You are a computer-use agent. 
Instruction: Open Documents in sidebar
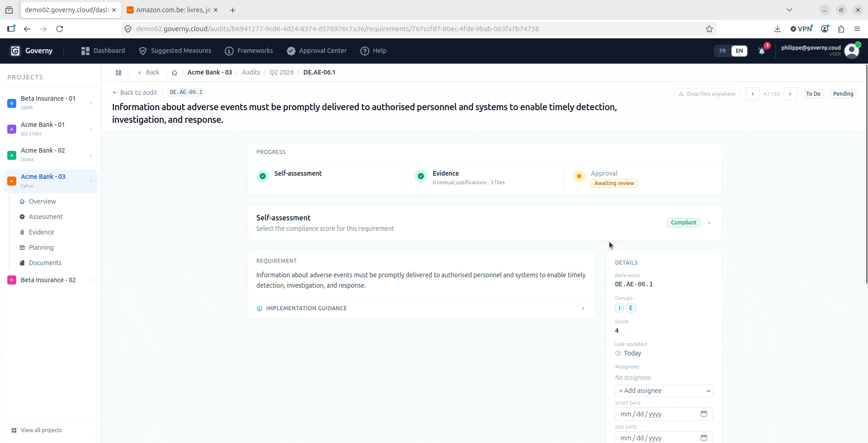(45, 263)
